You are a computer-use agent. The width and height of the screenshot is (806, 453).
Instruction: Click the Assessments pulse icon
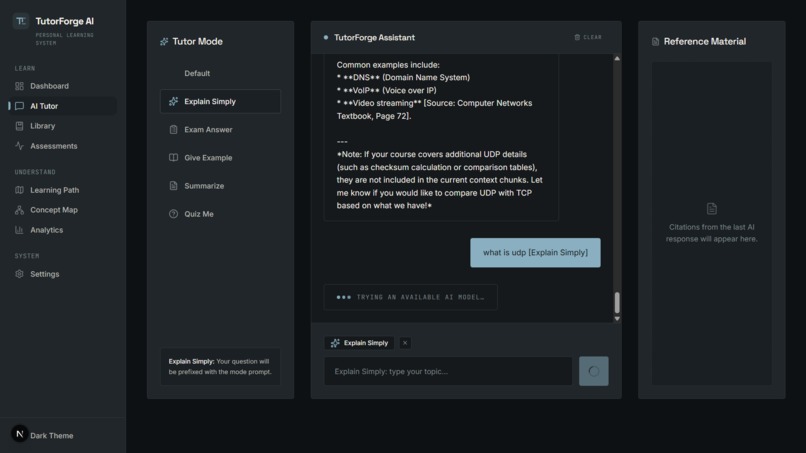[x=19, y=146]
